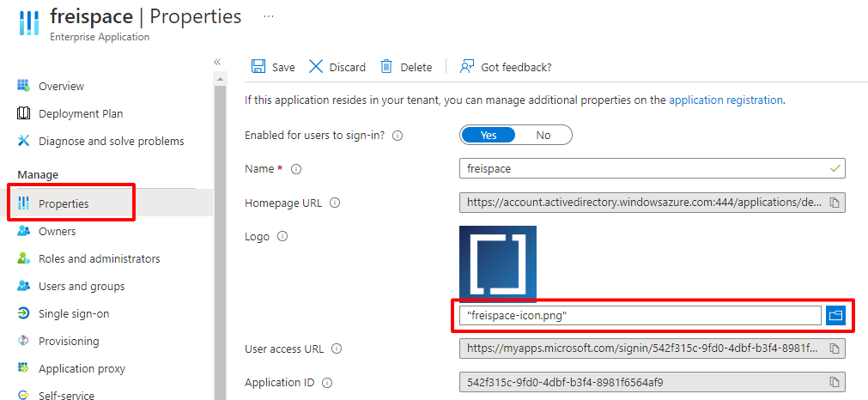
Task: Click the Save disk icon
Action: 258,67
